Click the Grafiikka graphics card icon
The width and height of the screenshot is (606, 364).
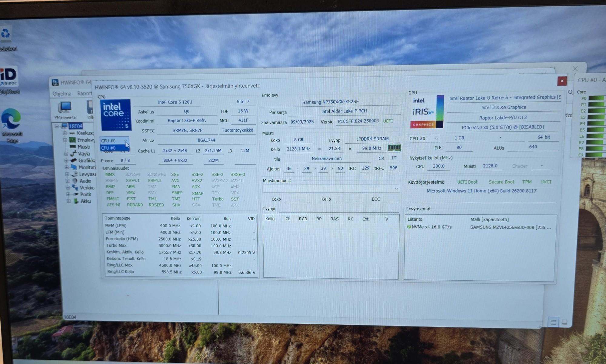click(74, 160)
